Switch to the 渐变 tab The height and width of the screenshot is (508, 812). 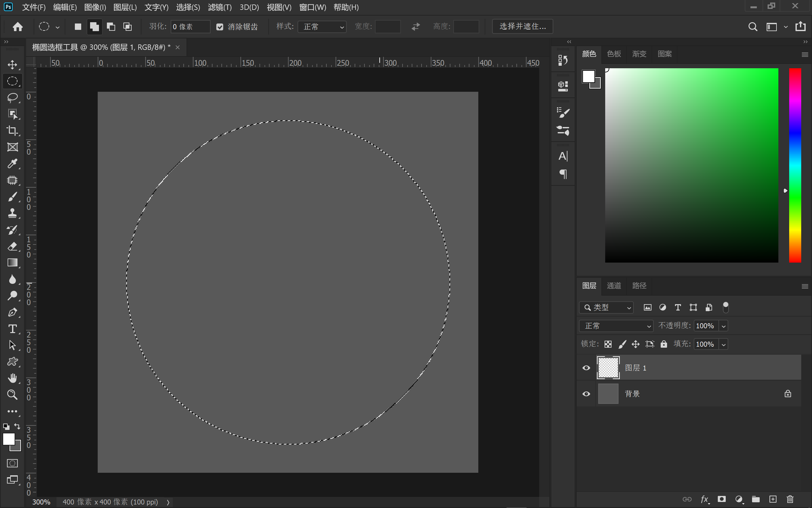639,54
